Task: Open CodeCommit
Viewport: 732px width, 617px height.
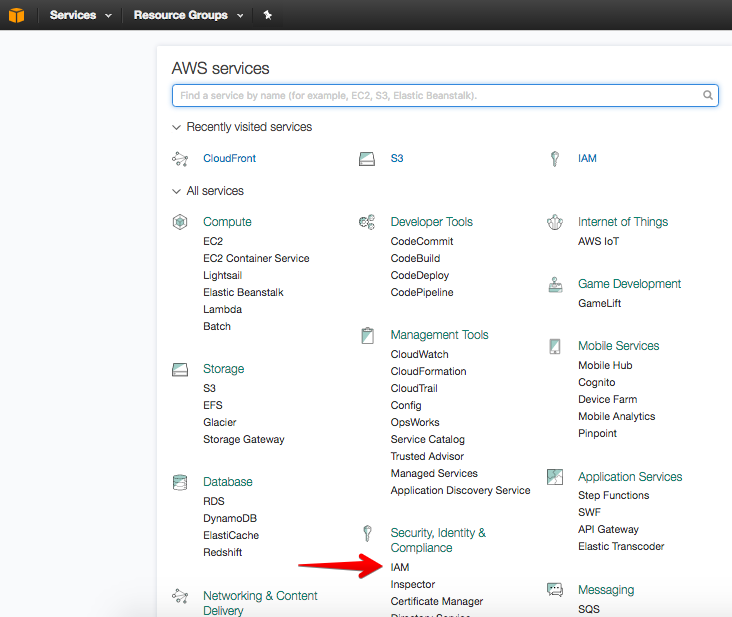Action: tap(422, 241)
